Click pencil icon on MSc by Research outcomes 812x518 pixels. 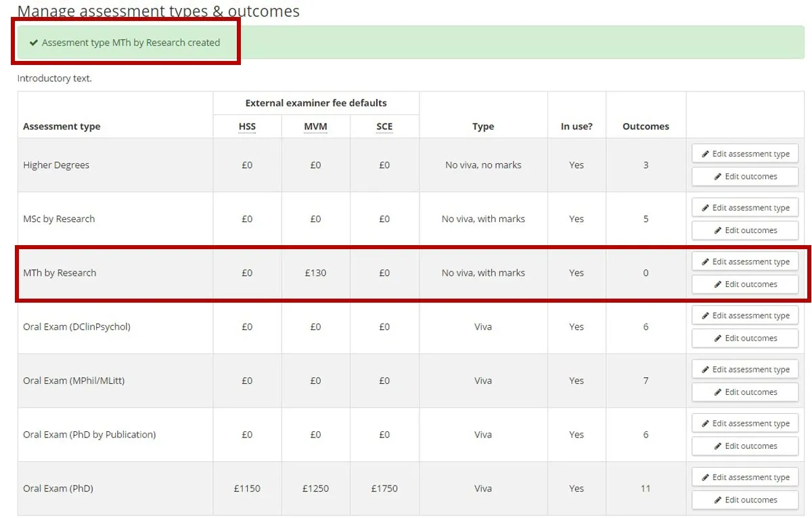click(719, 231)
